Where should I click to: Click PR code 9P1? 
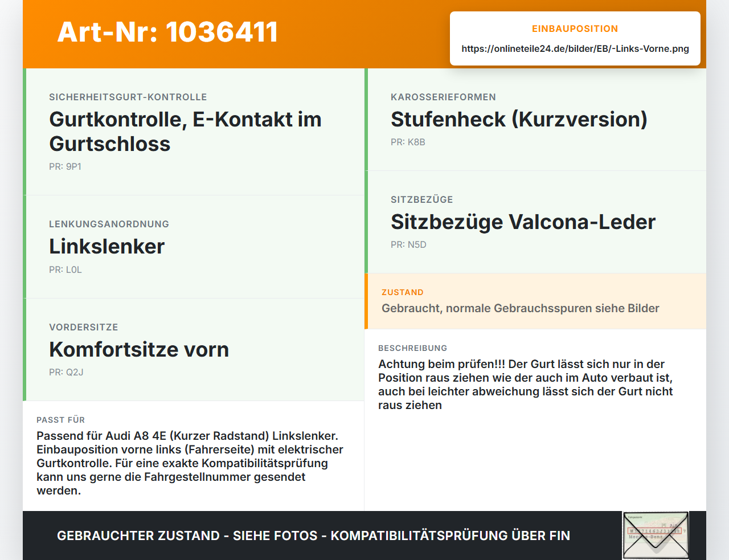click(65, 167)
